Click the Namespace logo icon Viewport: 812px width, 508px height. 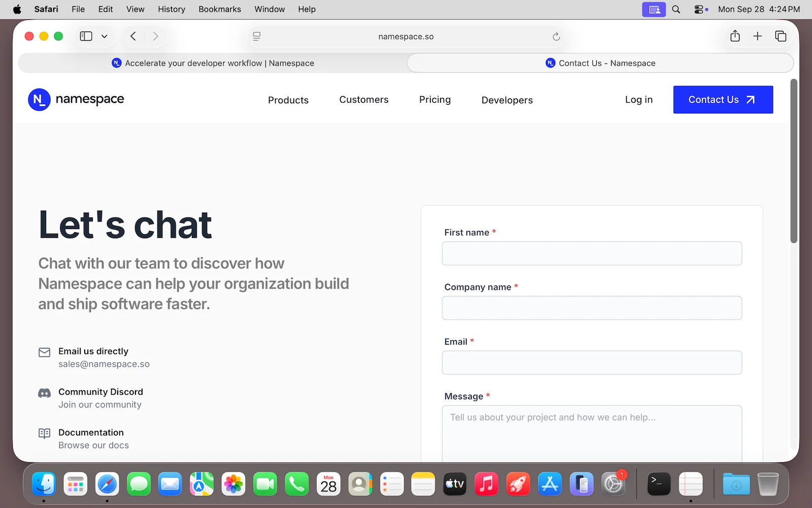[x=39, y=100]
